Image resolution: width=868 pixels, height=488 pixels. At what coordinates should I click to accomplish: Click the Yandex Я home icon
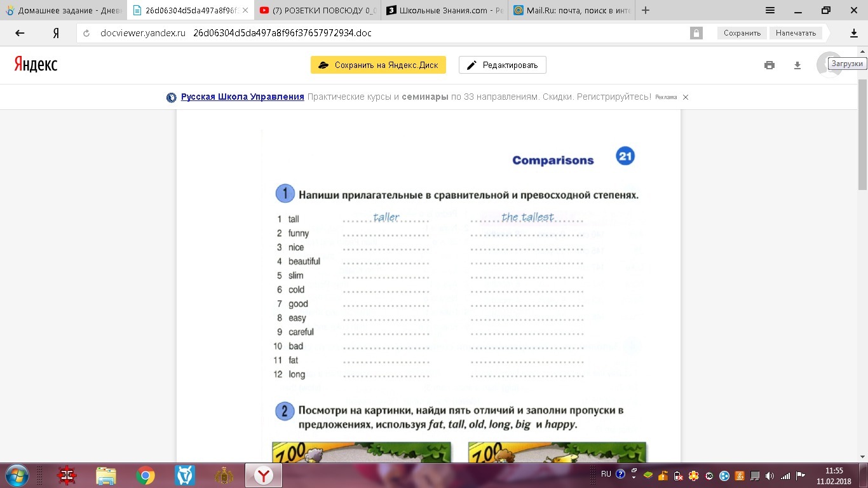(56, 33)
